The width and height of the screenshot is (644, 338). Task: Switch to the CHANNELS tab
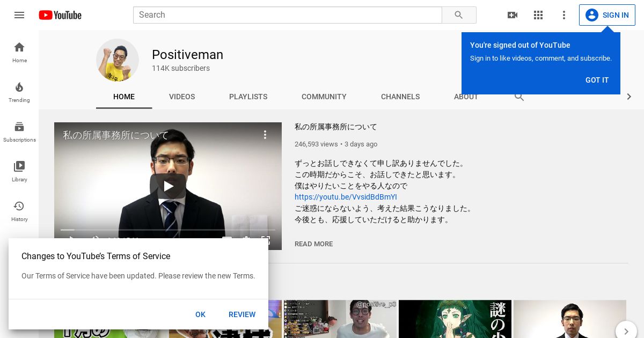tap(400, 97)
